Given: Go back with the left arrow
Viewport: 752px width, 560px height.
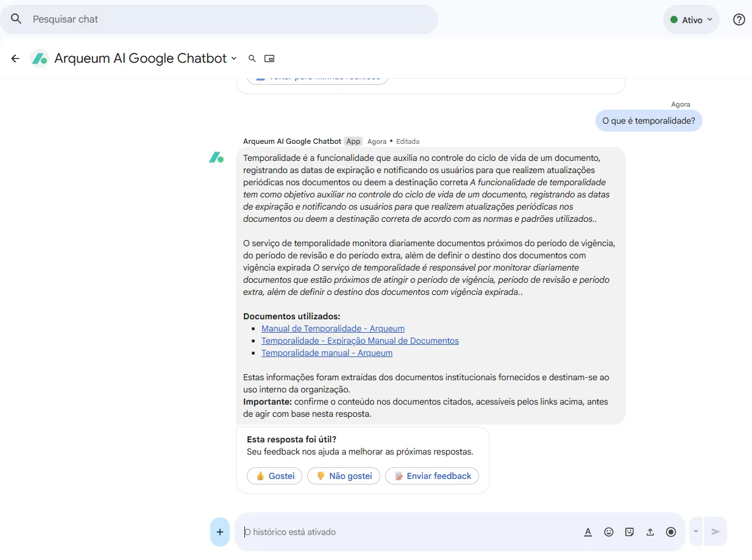Looking at the screenshot, I should point(15,58).
